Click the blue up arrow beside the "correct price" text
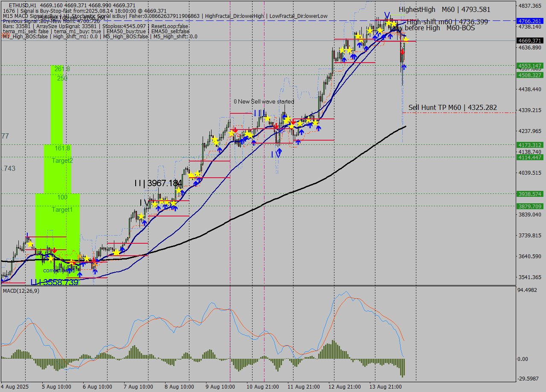The height and width of the screenshot is (392, 546). [70, 270]
